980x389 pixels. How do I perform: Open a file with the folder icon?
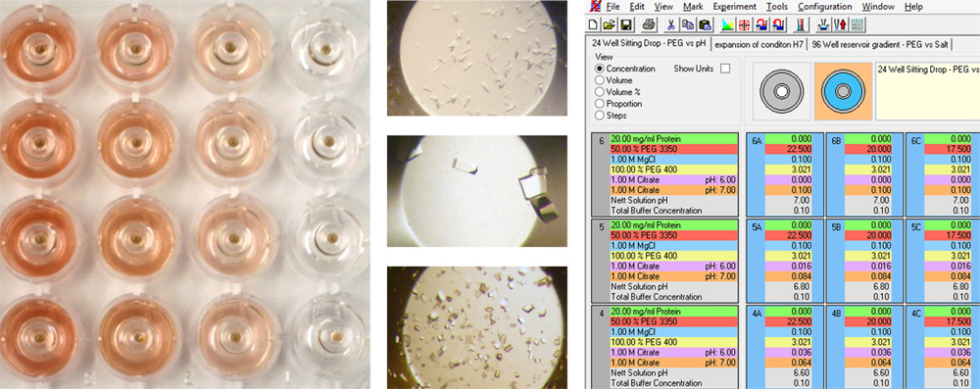click(610, 25)
